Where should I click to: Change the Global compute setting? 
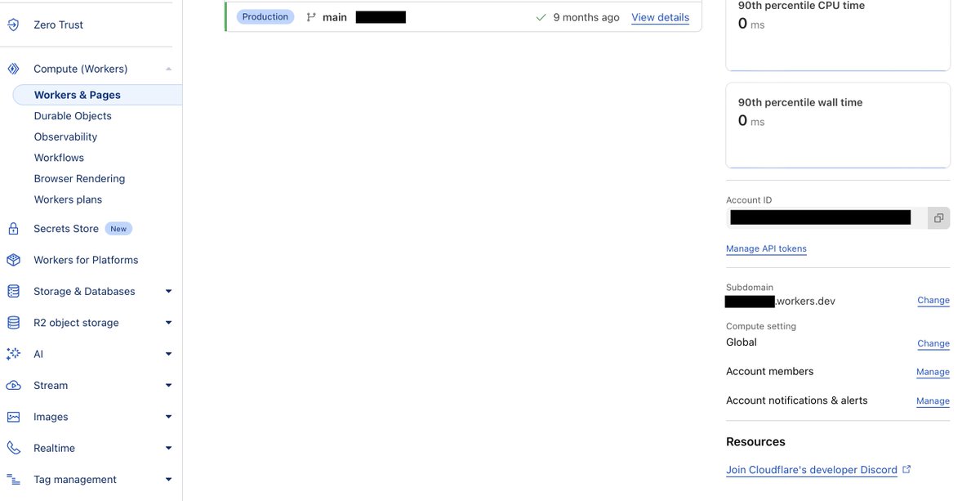coord(933,343)
